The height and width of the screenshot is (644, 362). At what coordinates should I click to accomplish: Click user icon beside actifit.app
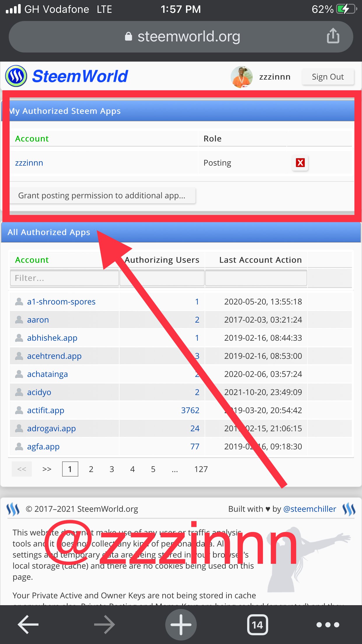coord(19,410)
